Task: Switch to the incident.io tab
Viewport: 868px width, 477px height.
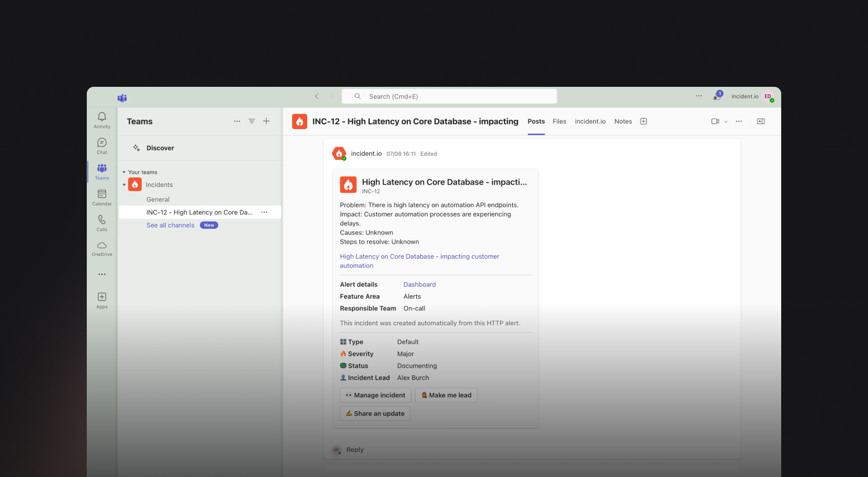Action: (590, 122)
